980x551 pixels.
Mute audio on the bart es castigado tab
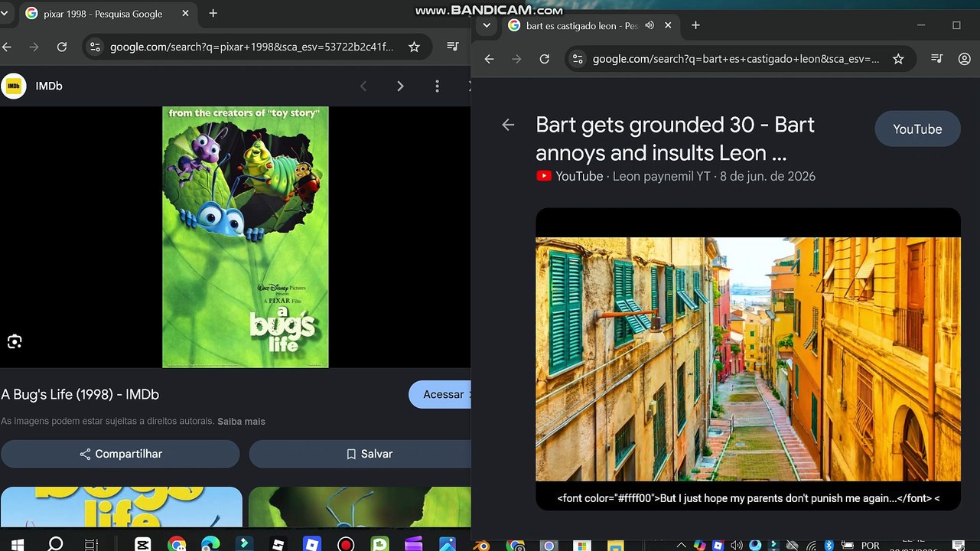pos(650,25)
